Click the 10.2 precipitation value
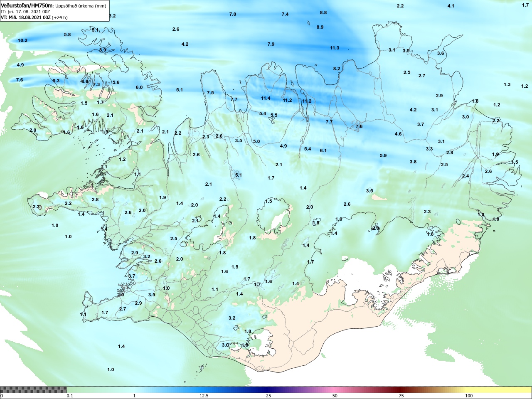Viewport: 532px width, 399px height. click(22, 40)
